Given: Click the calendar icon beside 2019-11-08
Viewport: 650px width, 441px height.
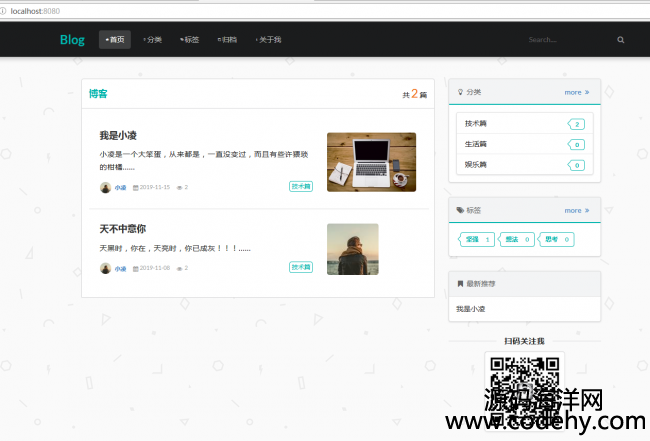Looking at the screenshot, I should click(x=135, y=268).
